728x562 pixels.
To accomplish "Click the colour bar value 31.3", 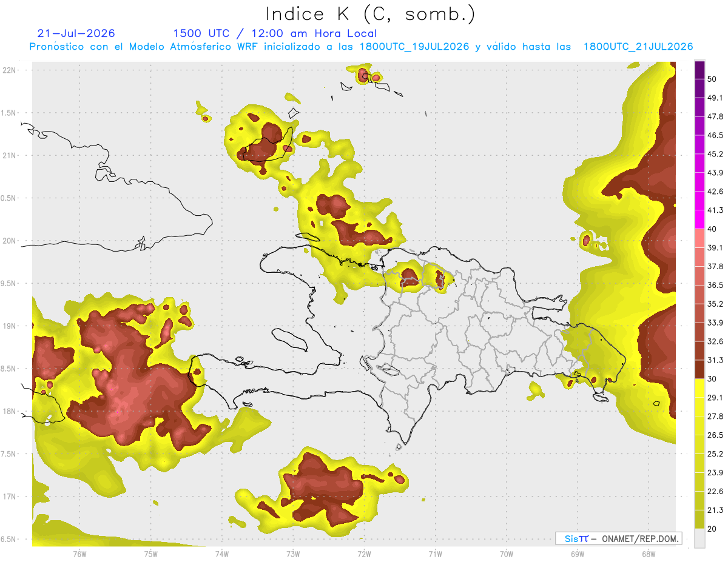I will point(715,360).
